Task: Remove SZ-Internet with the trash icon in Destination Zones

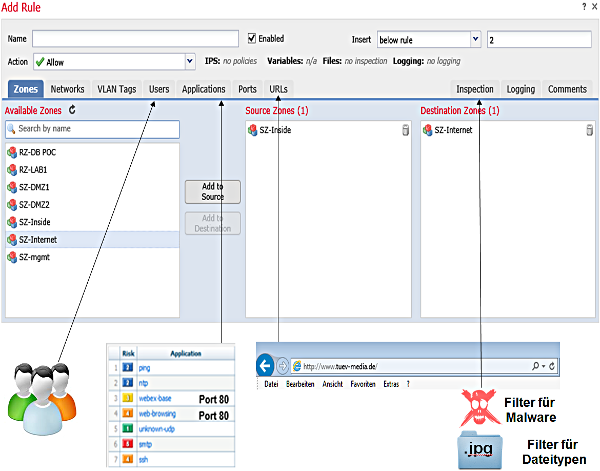Action: [x=590, y=130]
